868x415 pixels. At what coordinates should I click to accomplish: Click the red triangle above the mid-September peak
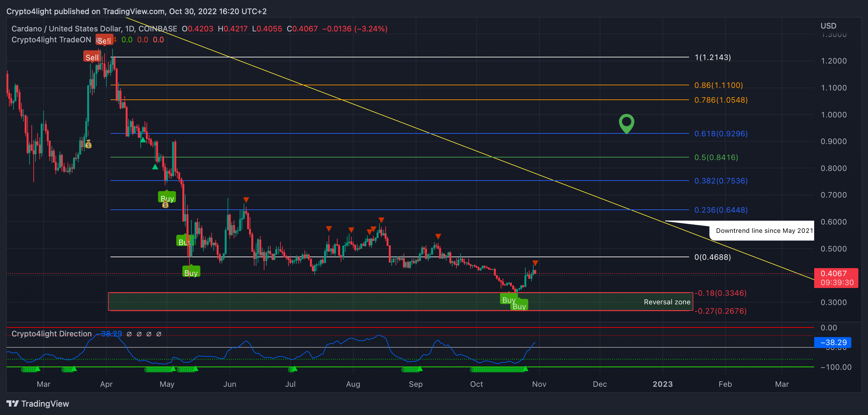pos(438,236)
